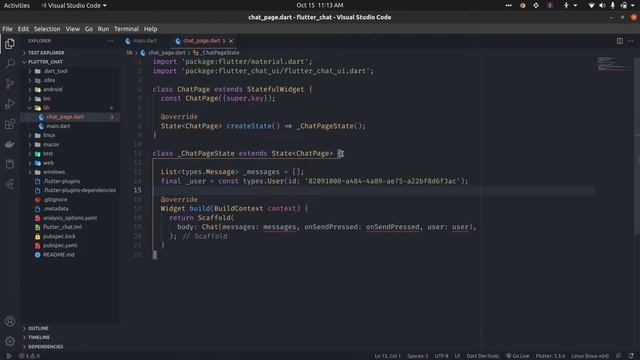Click the Go Live status bar button

tap(518, 356)
